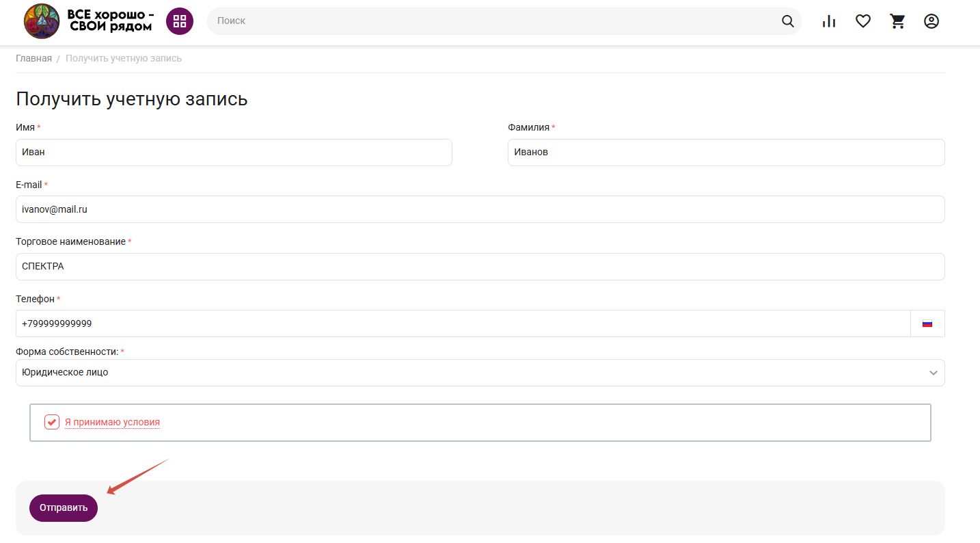Screen dimensions: 980x543
Task: Click the phone number input field
Action: [x=463, y=323]
